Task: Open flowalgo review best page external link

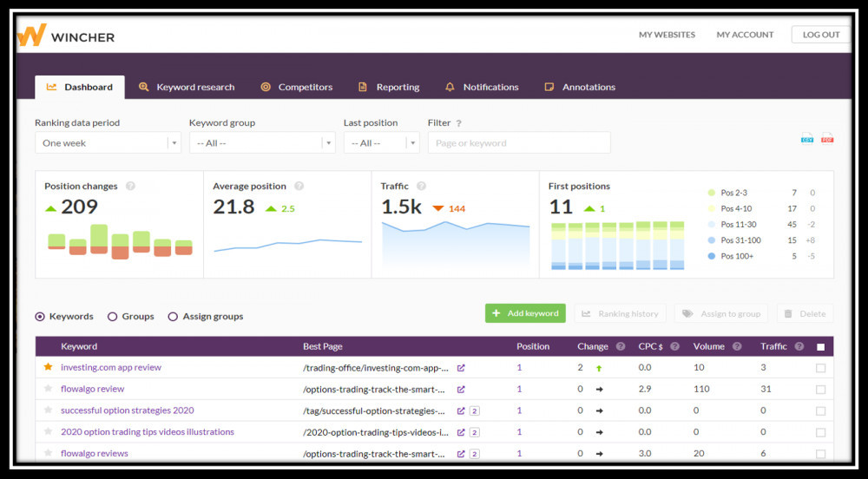Action: click(x=461, y=390)
